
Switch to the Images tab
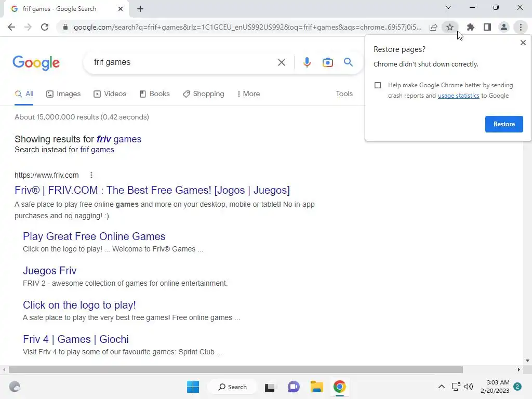pyautogui.click(x=63, y=94)
